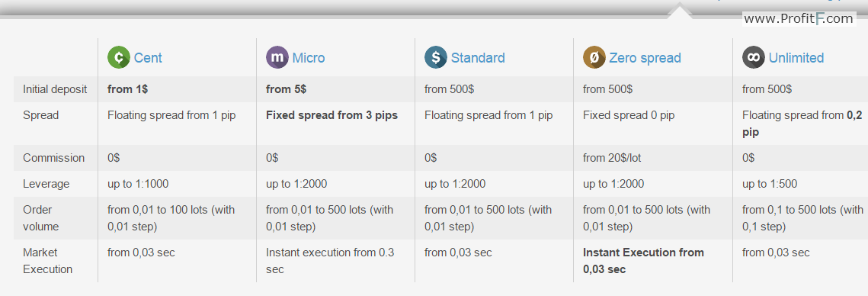Click 'up to 1:500' leverage cell
This screenshot has height=296, width=868.
[x=770, y=184]
